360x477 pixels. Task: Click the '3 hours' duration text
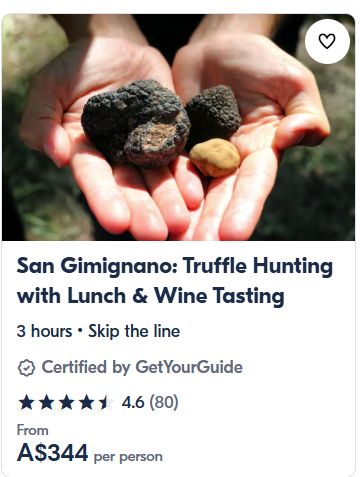click(x=44, y=331)
